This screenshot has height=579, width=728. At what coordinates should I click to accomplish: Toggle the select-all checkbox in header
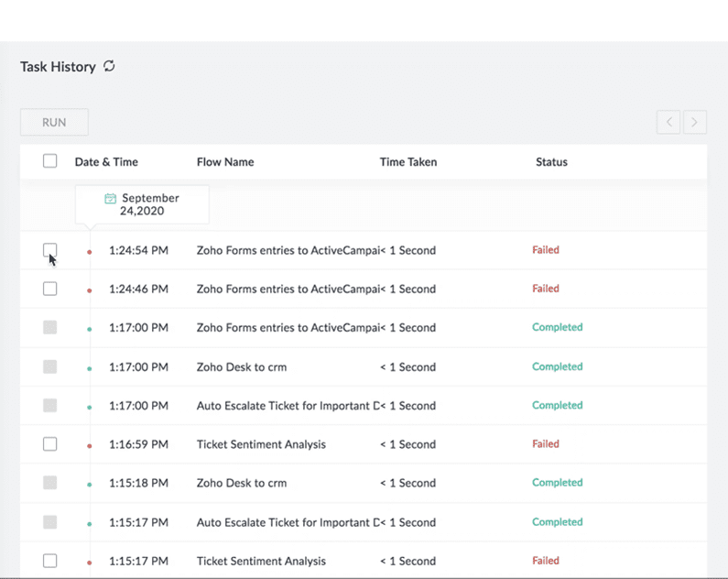click(x=50, y=161)
